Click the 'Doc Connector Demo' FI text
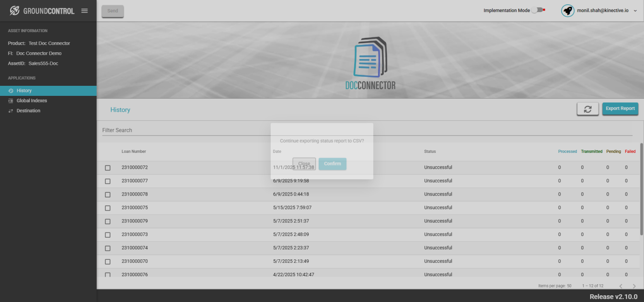 point(39,53)
